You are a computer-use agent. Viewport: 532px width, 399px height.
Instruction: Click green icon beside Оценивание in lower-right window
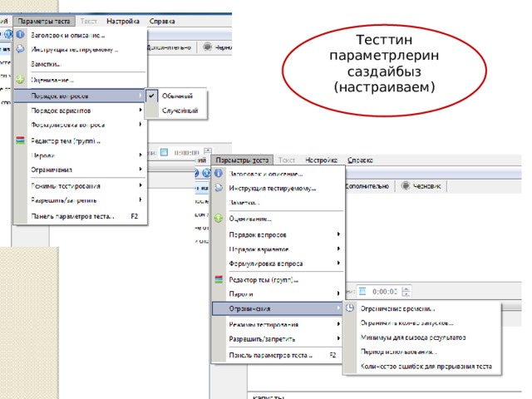[x=219, y=218]
